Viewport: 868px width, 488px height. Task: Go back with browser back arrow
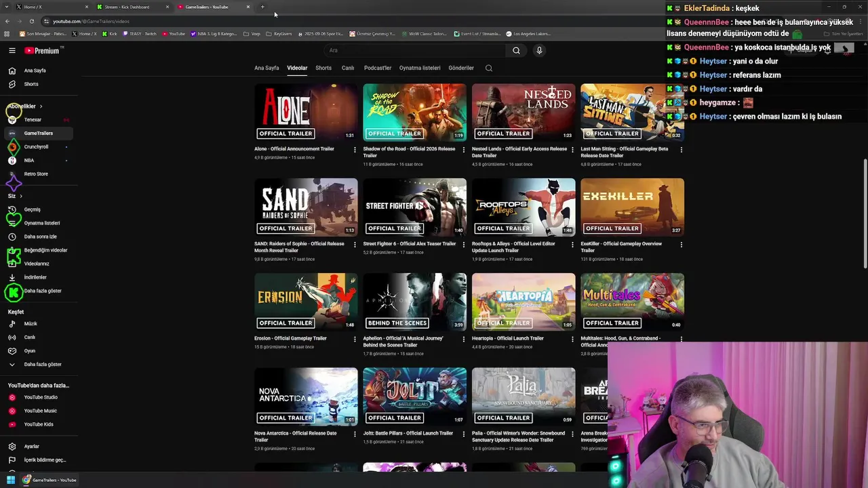click(7, 21)
